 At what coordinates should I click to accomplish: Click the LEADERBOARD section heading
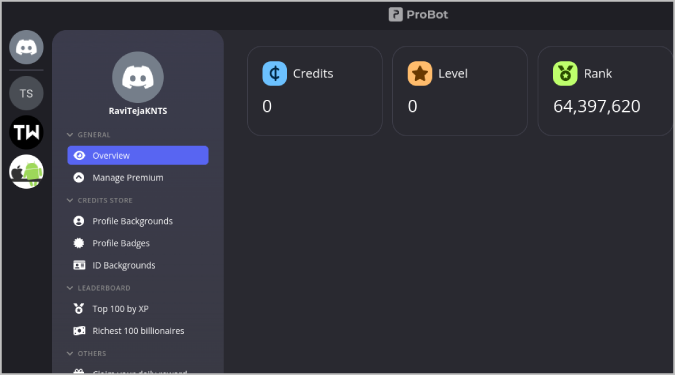pyautogui.click(x=104, y=288)
